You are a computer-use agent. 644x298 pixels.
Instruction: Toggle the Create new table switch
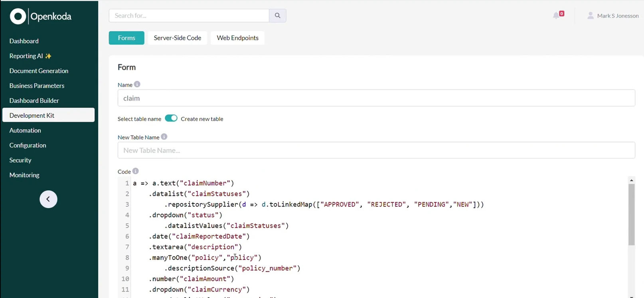click(171, 118)
